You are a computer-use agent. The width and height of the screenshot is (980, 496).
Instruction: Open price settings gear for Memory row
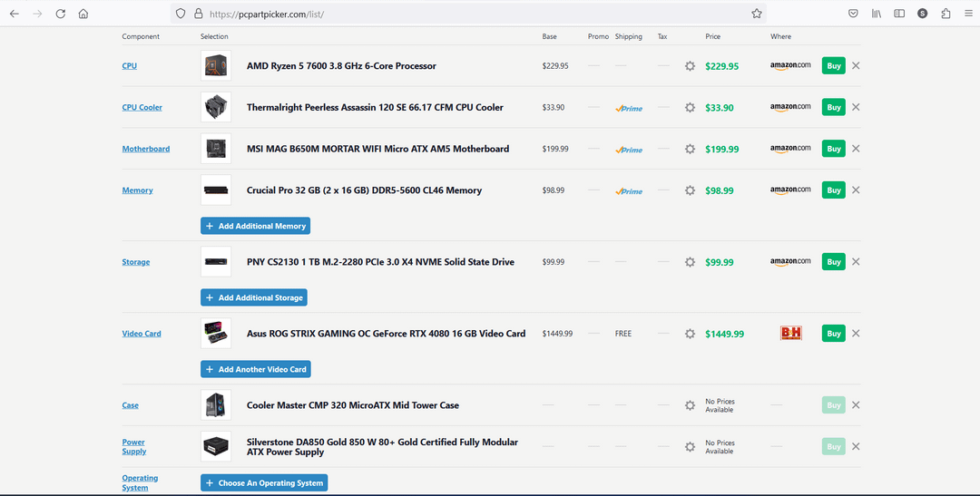[x=690, y=190]
